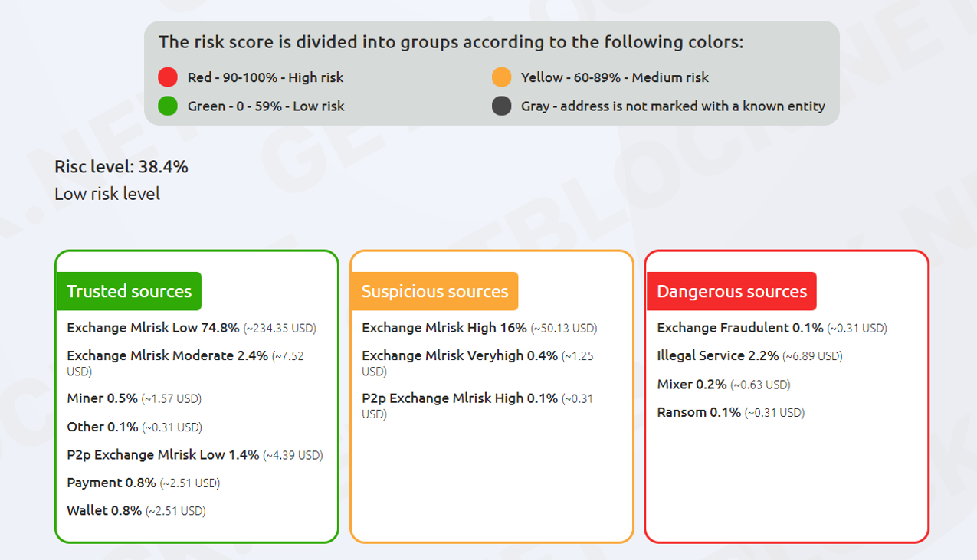Click the Miner 0.5% entry
Viewport: 977px width, 560px height.
point(134,398)
